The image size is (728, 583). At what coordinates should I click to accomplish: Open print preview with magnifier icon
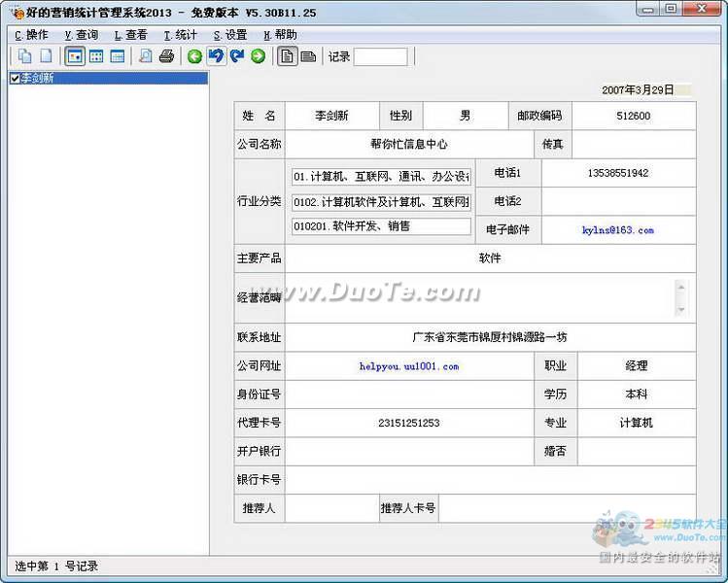coord(146,56)
